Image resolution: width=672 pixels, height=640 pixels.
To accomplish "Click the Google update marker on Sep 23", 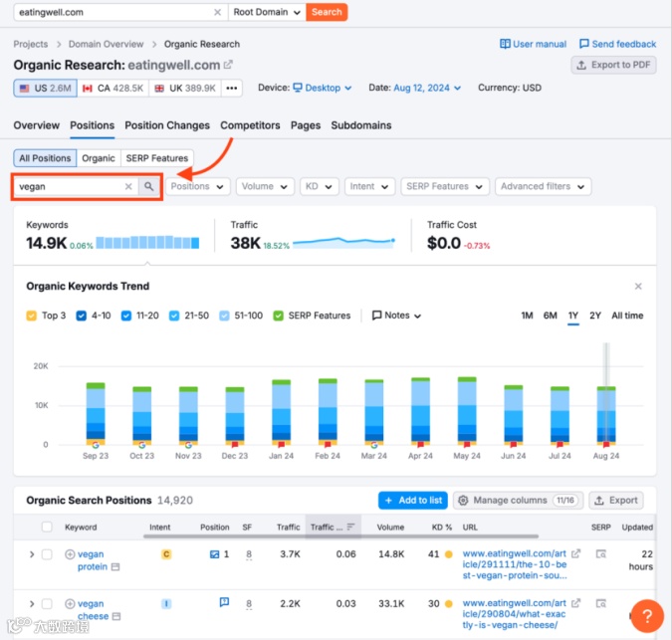I will click(x=96, y=445).
